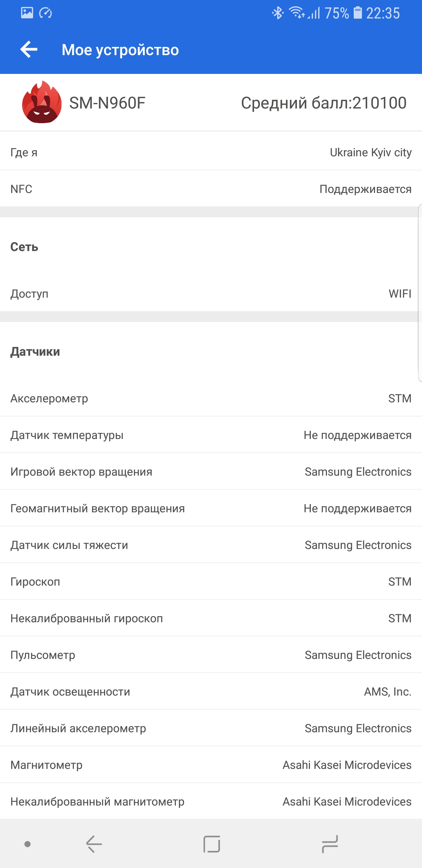Tap the Bluetooth status icon

pos(278,13)
